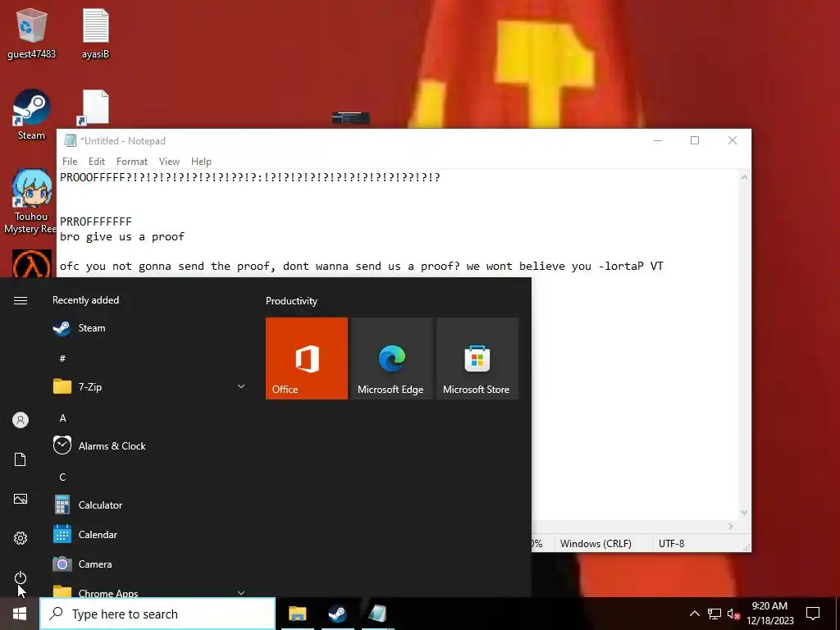Open Settings gear in Start sidebar
Screen dimensions: 840x630
[x=21, y=538]
